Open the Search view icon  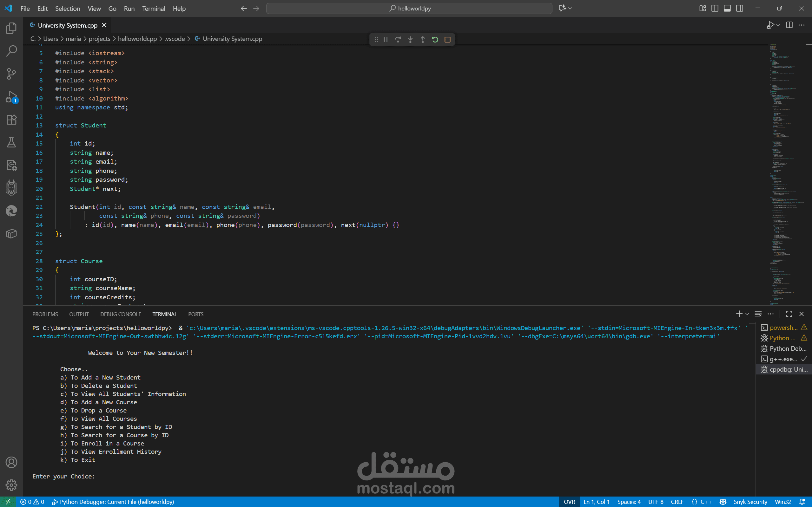pyautogui.click(x=11, y=51)
